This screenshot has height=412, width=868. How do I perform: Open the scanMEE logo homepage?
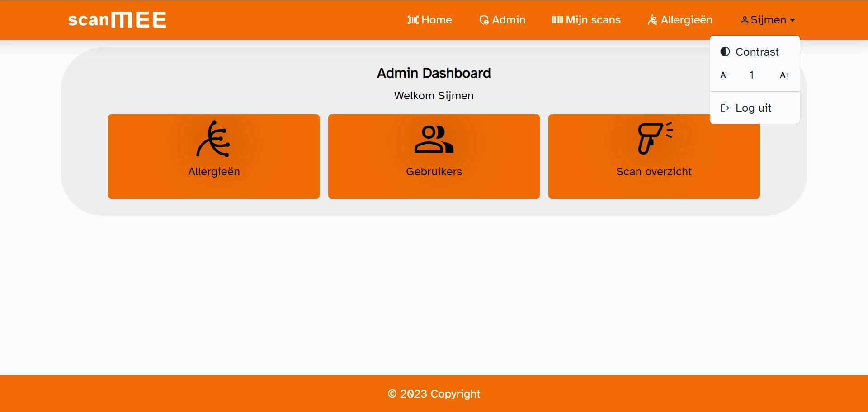pos(117,19)
